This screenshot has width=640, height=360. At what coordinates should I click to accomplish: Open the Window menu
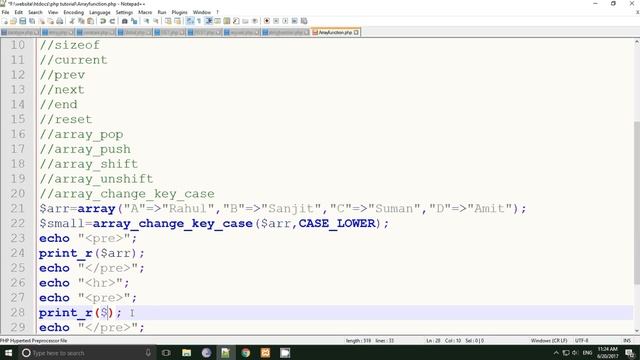click(202, 12)
